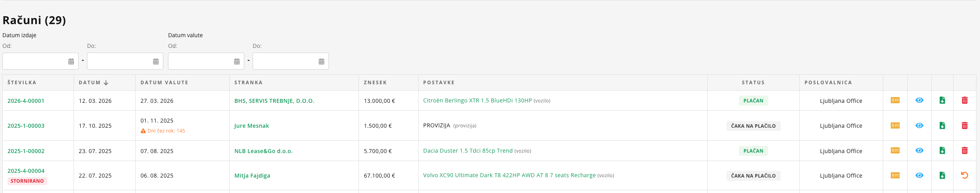Click Datum valute Do date input
This screenshot has height=193, width=980.
tap(285, 61)
